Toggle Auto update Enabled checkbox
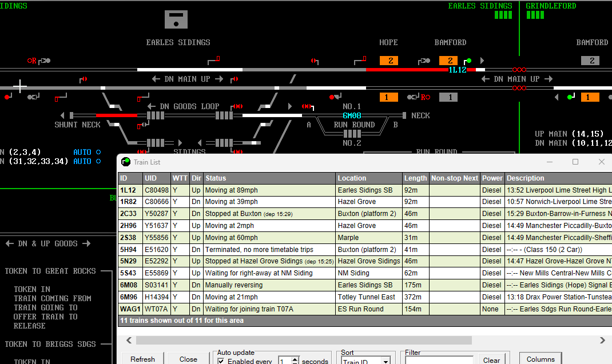The height and width of the screenshot is (364, 612). 221,361
